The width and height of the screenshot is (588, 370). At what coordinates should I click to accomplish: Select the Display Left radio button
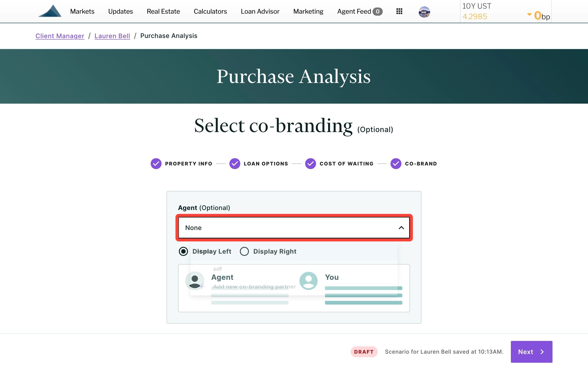[x=183, y=251]
